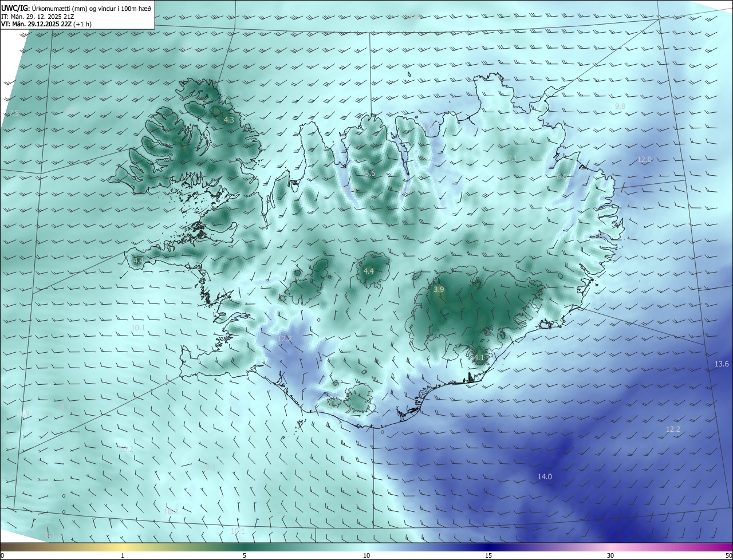Image resolution: width=733 pixels, height=560 pixels.
Task: Click the 12.2 value over southwest Iceland
Action: pyautogui.click(x=285, y=339)
